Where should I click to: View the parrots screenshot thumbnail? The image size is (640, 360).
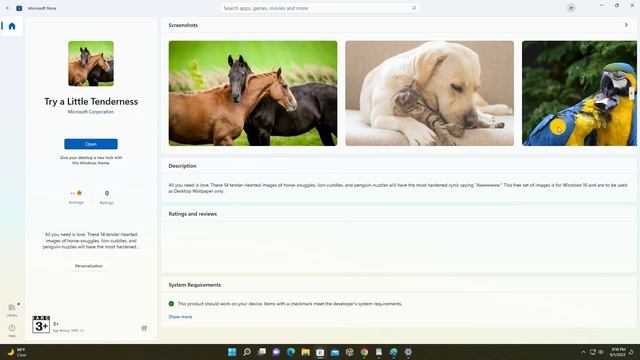579,93
